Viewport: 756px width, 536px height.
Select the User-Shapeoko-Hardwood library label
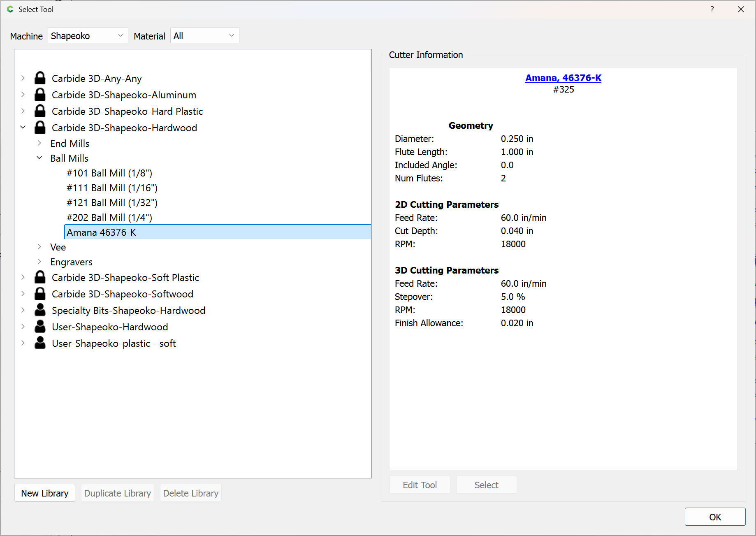(x=110, y=327)
